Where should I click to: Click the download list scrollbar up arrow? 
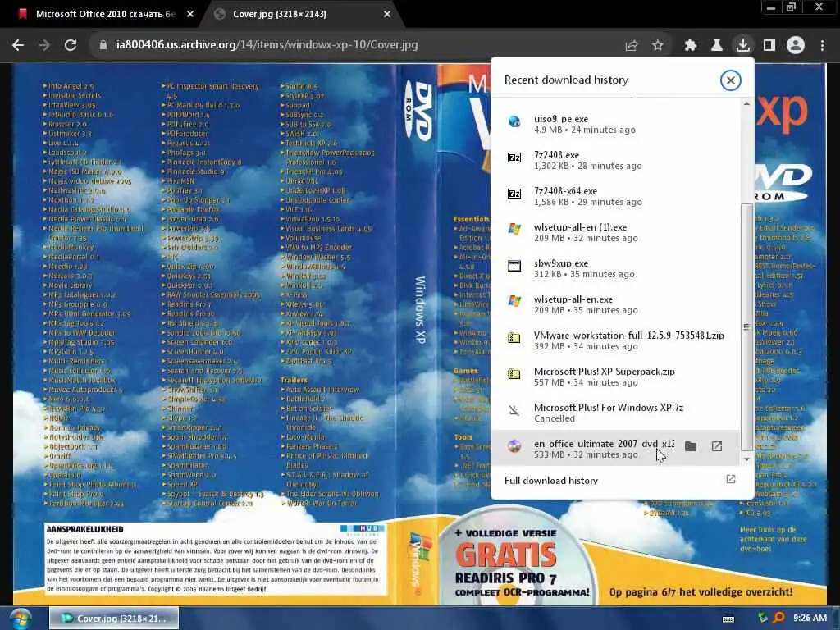(x=746, y=103)
